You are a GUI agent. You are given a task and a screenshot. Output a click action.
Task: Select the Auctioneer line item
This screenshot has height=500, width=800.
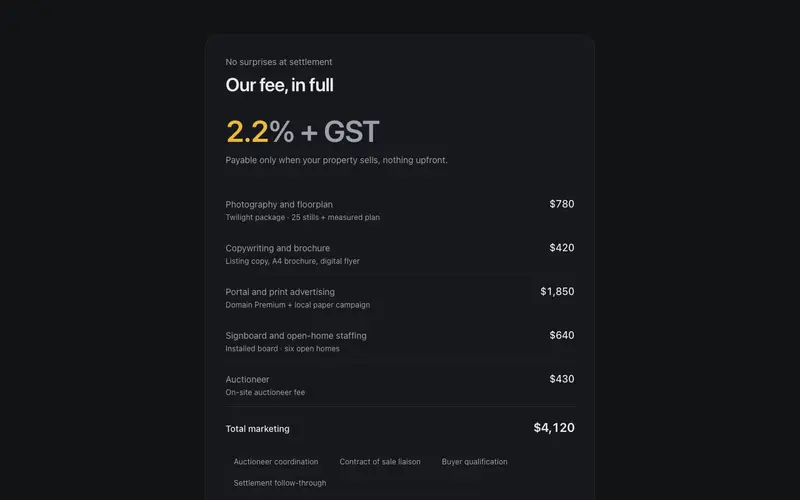click(x=400, y=386)
